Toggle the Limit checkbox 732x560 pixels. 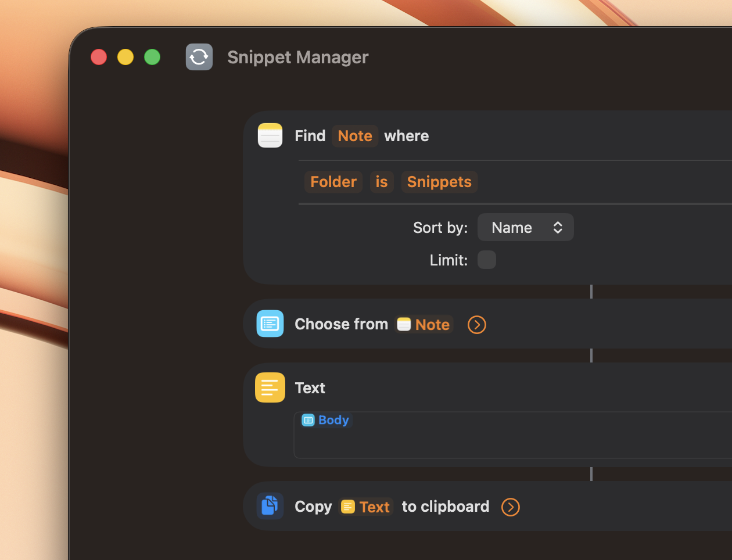(487, 260)
